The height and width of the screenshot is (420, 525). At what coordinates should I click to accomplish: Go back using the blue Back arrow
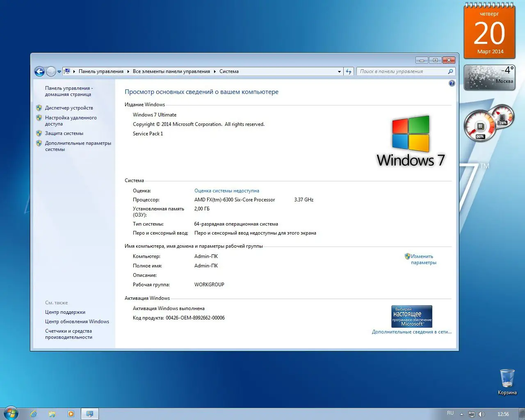[x=39, y=72]
